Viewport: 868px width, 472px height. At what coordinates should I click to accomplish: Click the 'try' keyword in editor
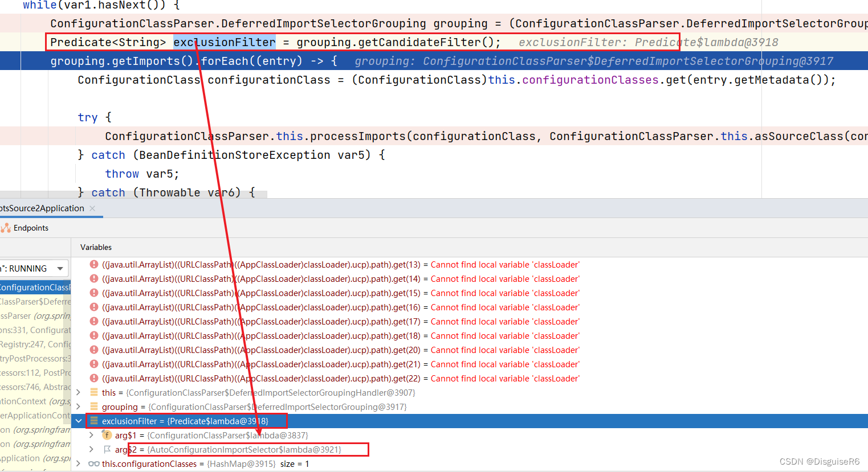[x=88, y=117]
